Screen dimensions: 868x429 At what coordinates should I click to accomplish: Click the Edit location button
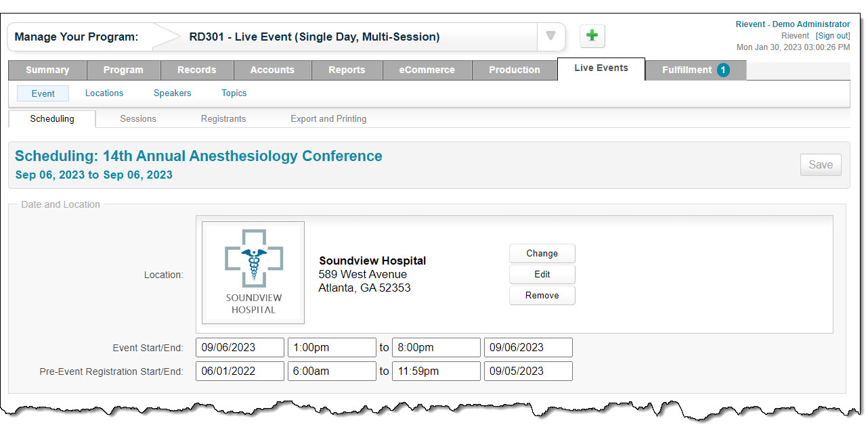pyautogui.click(x=542, y=274)
